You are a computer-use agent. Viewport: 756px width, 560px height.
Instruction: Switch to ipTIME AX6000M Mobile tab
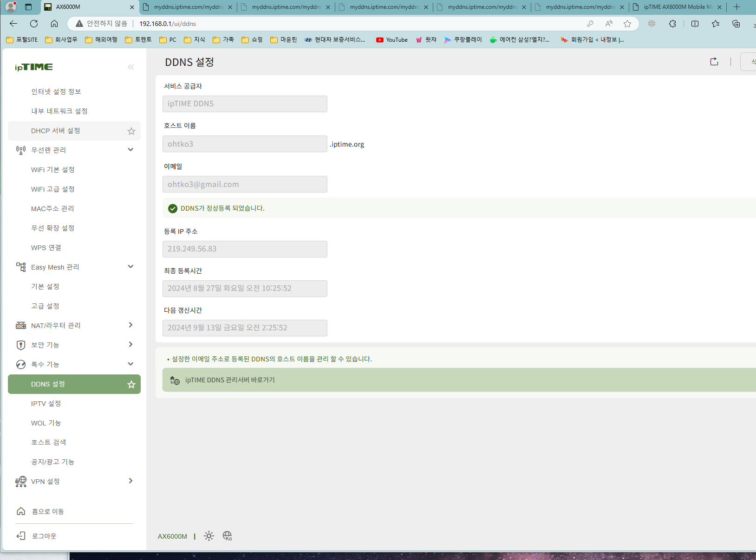click(678, 7)
